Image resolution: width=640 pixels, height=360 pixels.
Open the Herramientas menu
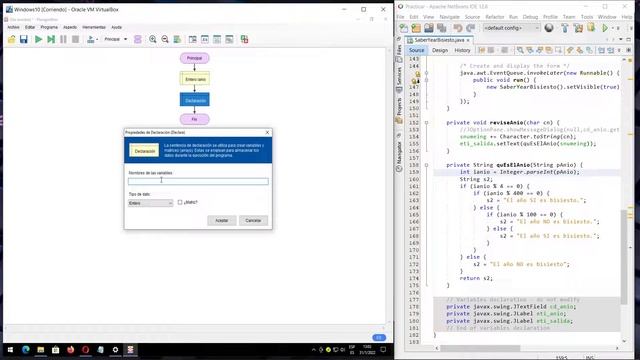click(94, 27)
